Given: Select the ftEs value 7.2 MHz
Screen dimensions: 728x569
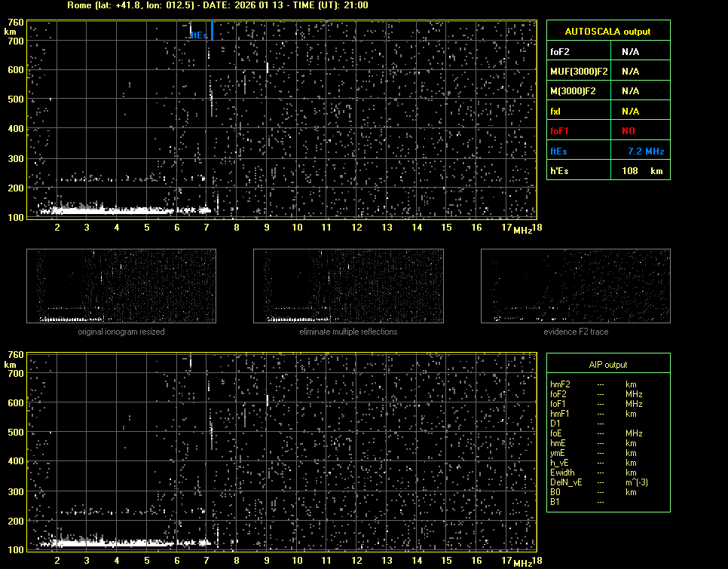Looking at the screenshot, I should point(646,151).
